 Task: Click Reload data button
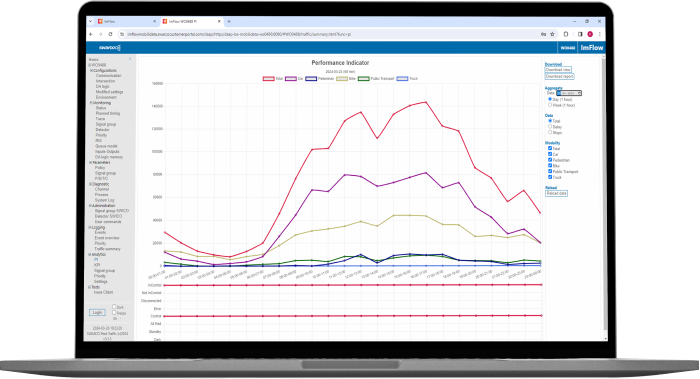pos(556,193)
